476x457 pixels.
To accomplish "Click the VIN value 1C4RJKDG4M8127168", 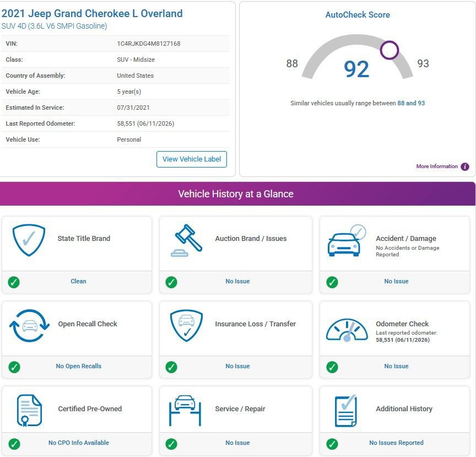I will (x=149, y=44).
